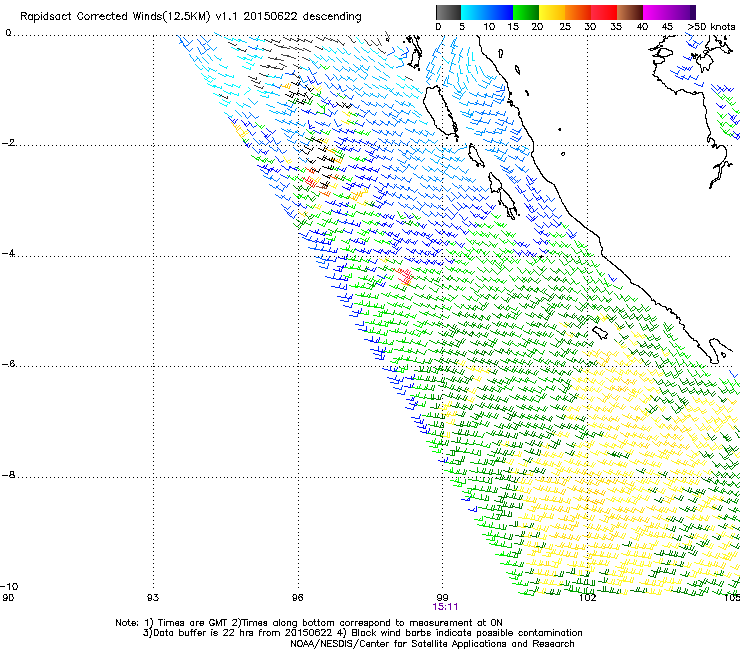
Task: Click the brown 35-40 knots legend swatch
Action: click(630, 12)
